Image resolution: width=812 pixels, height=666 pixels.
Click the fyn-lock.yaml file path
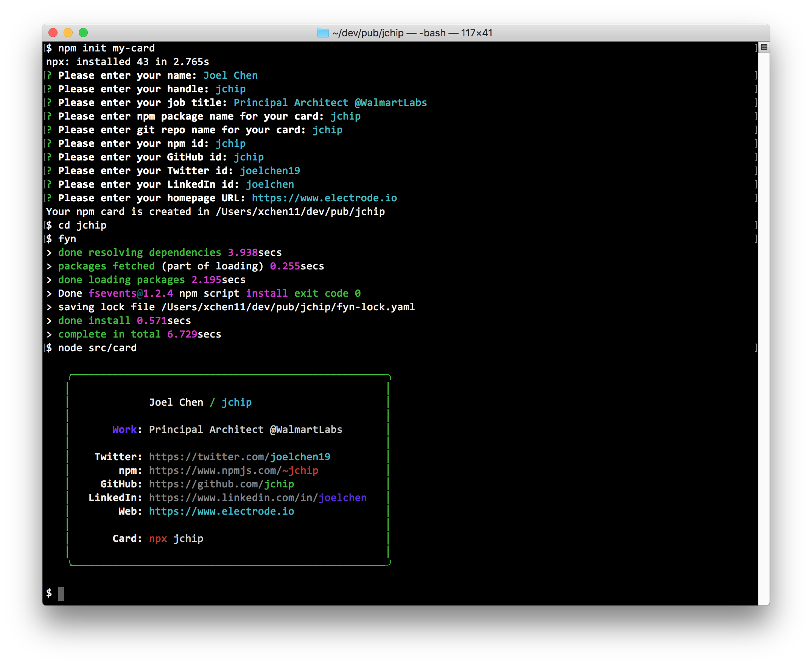pos(288,307)
